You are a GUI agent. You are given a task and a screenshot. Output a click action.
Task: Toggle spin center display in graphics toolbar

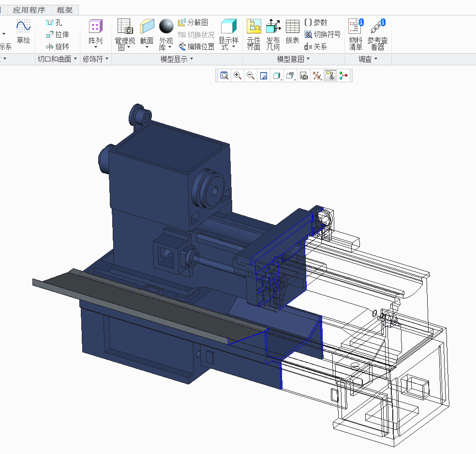click(343, 76)
